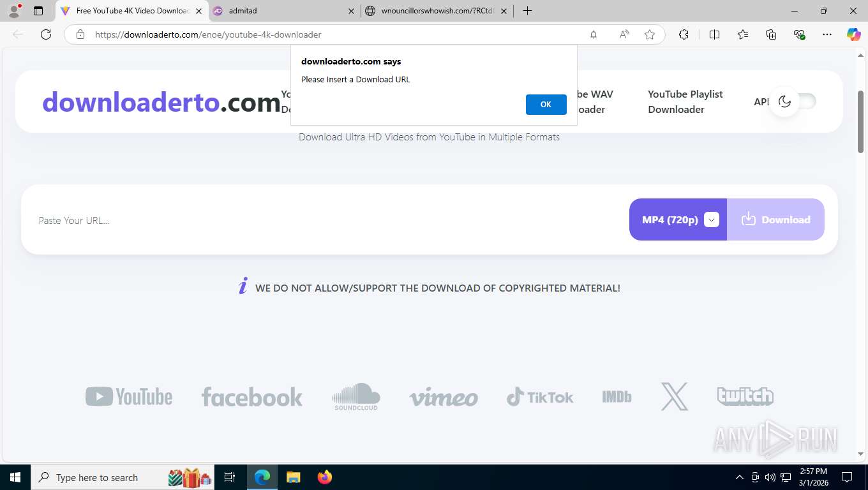Click the TikTok logo
Image resolution: width=868 pixels, height=490 pixels.
[540, 397]
